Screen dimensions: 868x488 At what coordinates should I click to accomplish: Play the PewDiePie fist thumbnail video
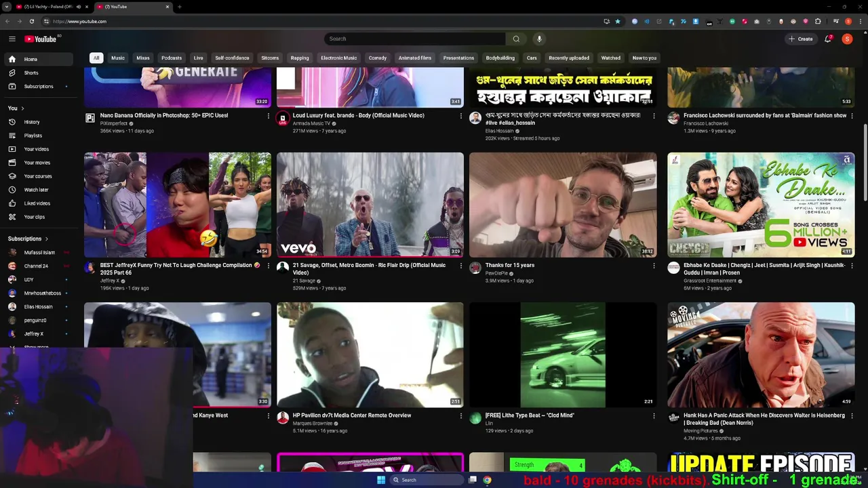click(x=563, y=205)
